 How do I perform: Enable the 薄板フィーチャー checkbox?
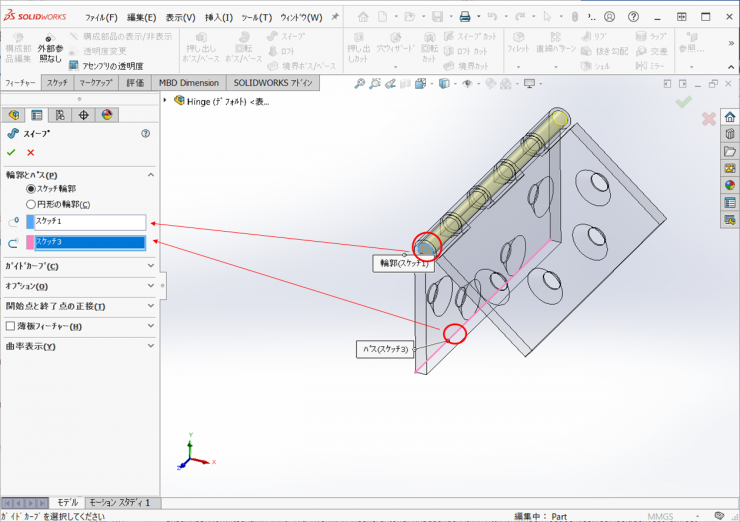pyautogui.click(x=11, y=326)
